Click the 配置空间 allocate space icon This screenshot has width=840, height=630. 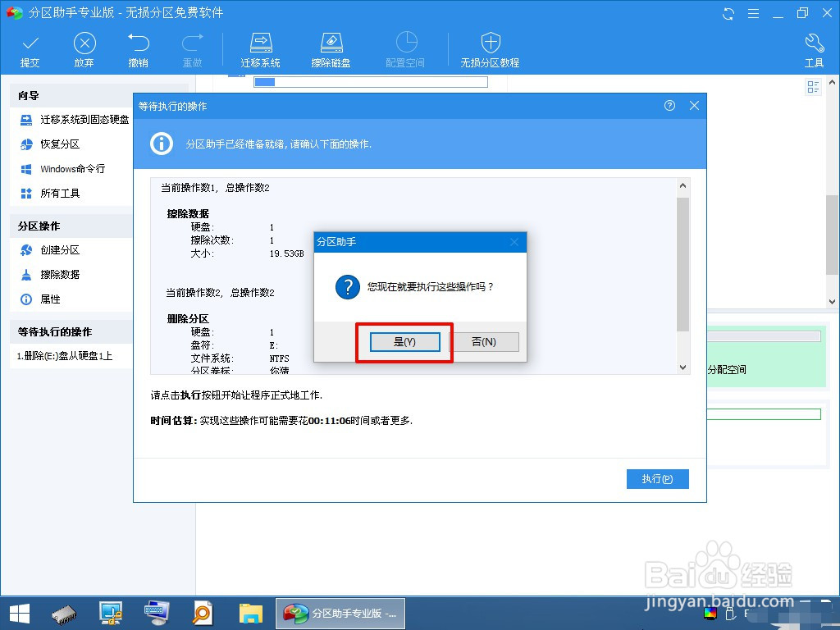405,50
